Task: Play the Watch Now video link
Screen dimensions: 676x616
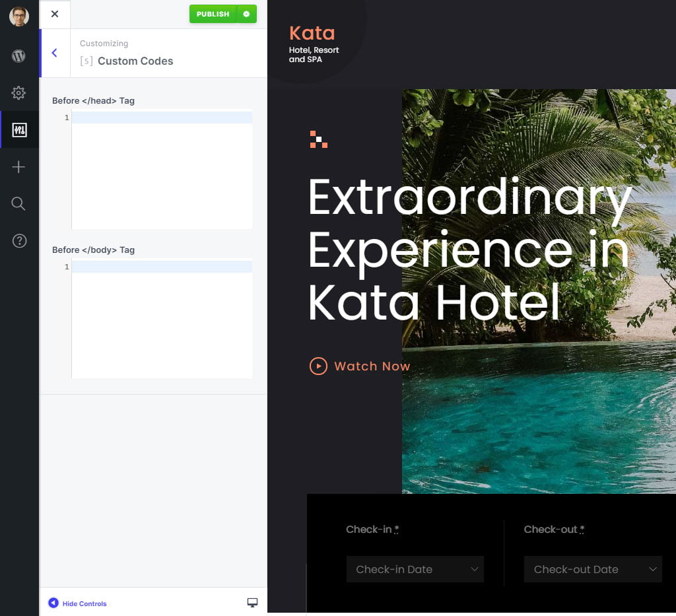Action: (360, 366)
